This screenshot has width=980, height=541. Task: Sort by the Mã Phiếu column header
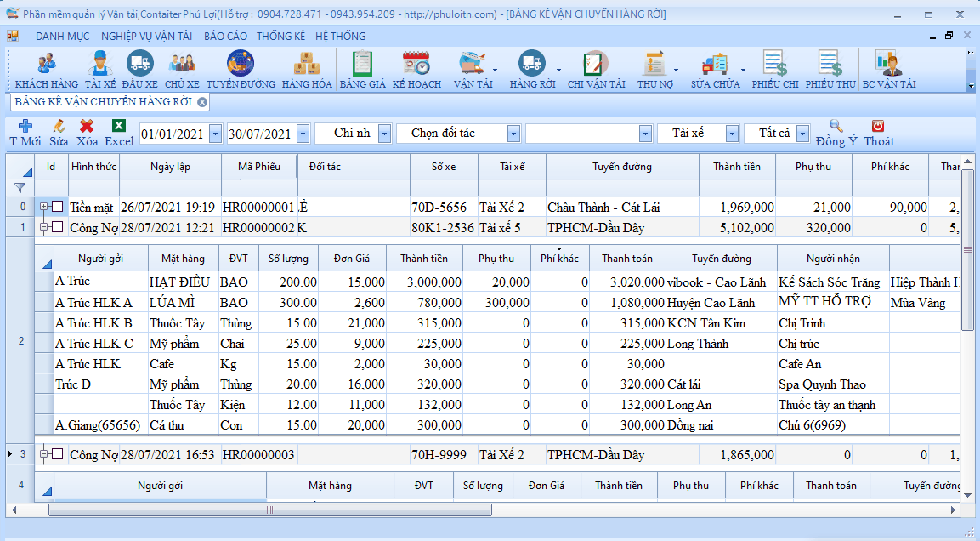click(258, 167)
